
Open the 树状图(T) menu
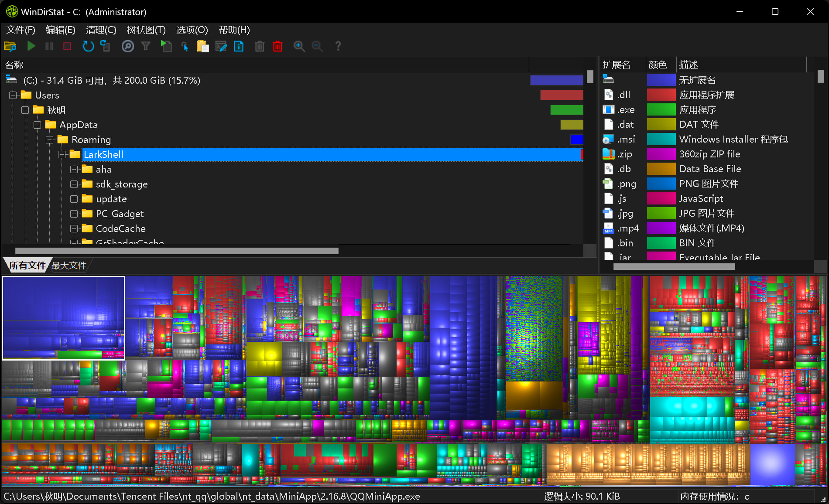tap(146, 30)
